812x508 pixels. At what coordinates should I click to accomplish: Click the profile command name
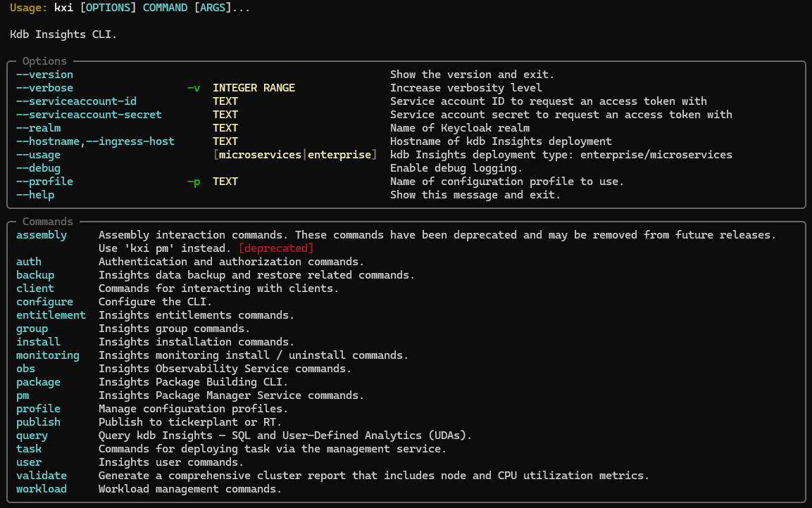tap(38, 409)
